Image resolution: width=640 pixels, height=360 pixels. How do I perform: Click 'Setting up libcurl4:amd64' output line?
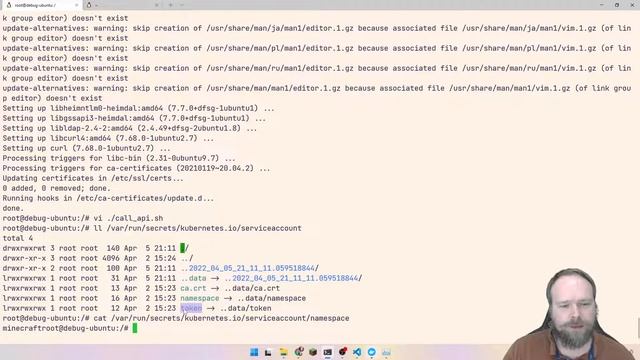pyautogui.click(x=108, y=138)
